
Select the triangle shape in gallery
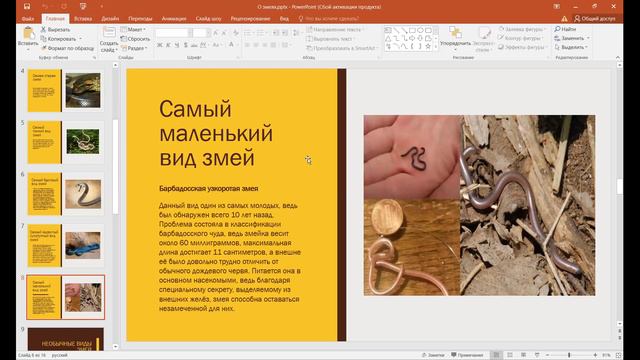388,38
